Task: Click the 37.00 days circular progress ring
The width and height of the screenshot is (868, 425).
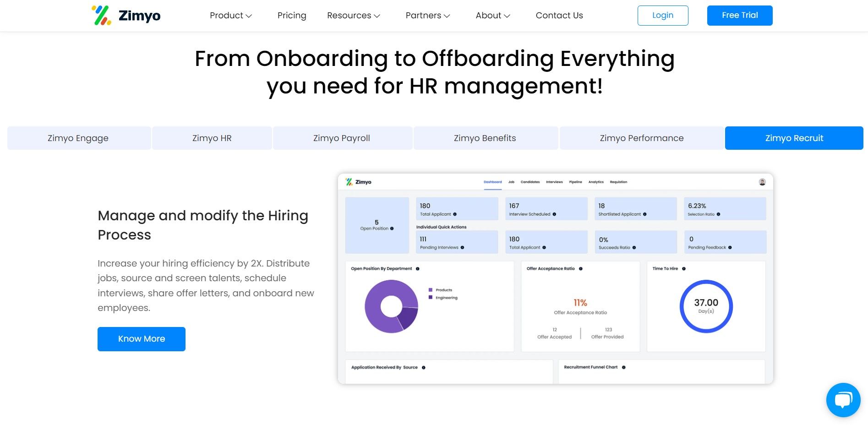Action: 706,306
